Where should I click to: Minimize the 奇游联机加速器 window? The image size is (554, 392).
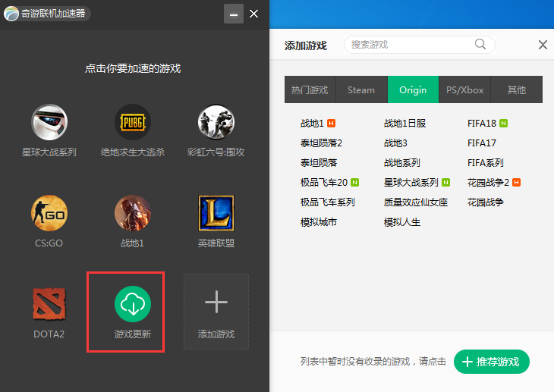[x=234, y=14]
